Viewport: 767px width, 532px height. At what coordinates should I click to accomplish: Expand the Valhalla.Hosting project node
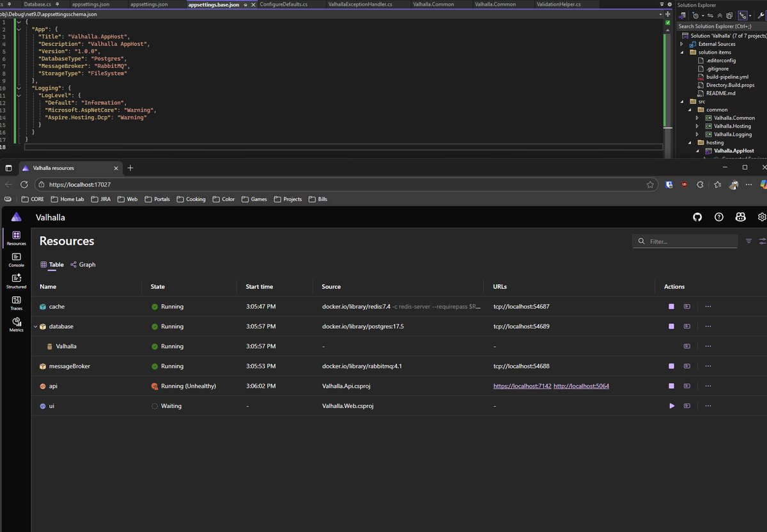pos(698,126)
